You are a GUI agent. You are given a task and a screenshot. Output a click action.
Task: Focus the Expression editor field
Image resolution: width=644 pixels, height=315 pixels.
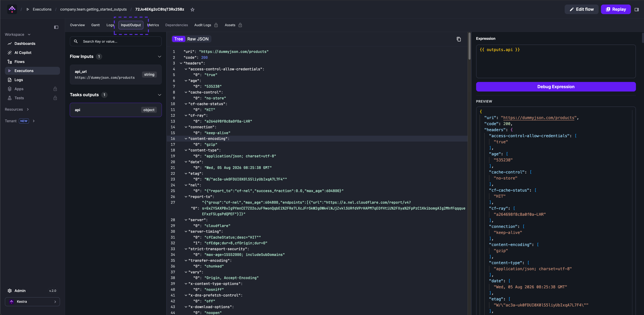[556, 61]
